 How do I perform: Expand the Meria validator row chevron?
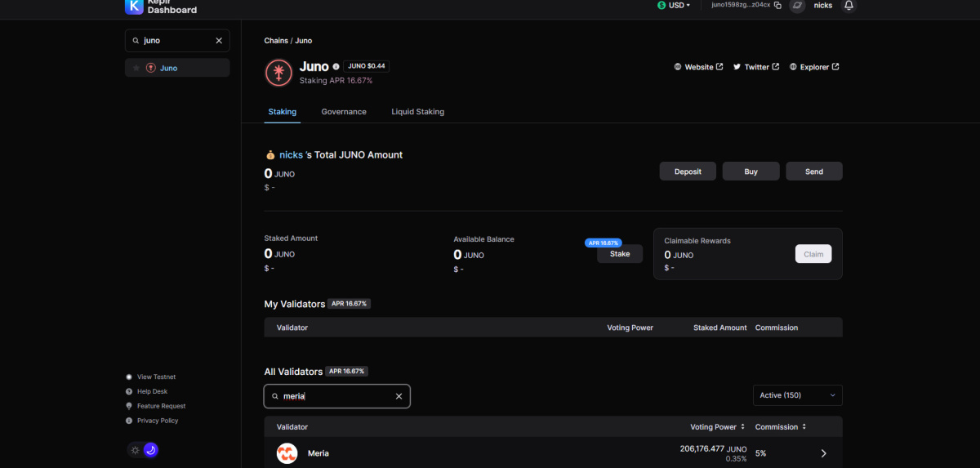(823, 453)
